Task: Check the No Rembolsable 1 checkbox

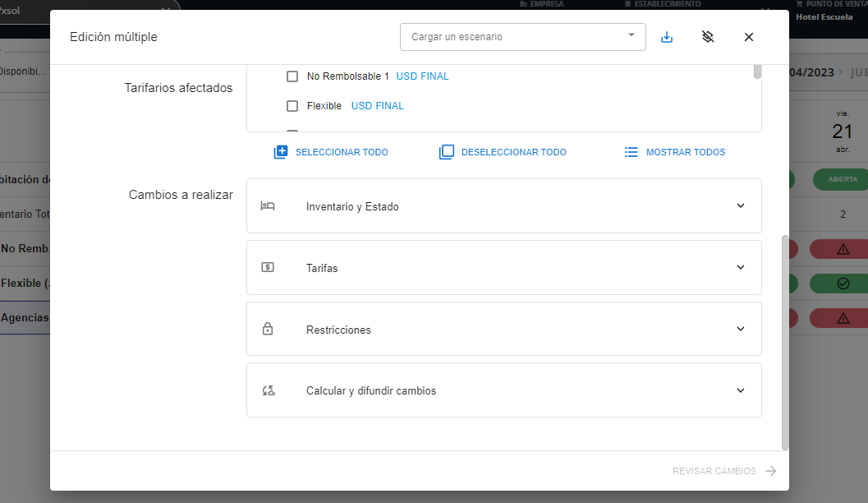Action: (x=292, y=76)
